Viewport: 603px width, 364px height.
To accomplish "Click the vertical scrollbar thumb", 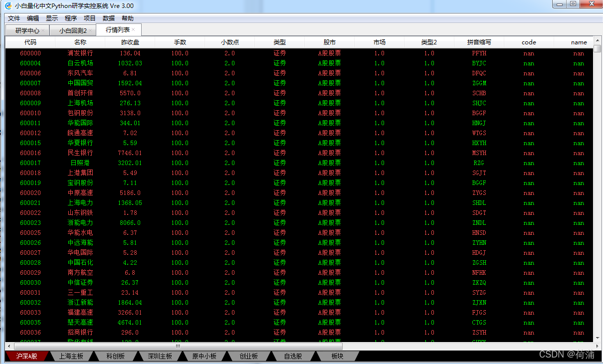I will pyautogui.click(x=598, y=48).
